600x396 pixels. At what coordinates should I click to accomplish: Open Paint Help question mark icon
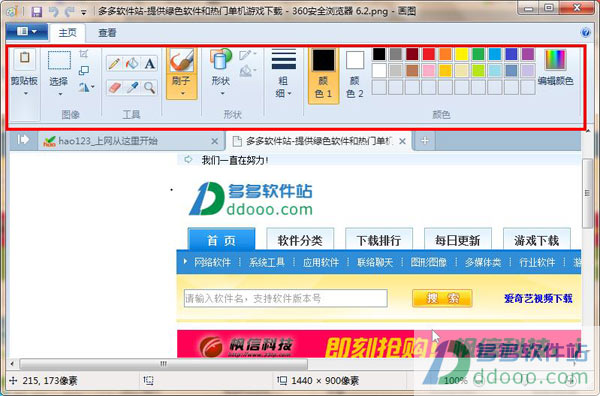(585, 33)
